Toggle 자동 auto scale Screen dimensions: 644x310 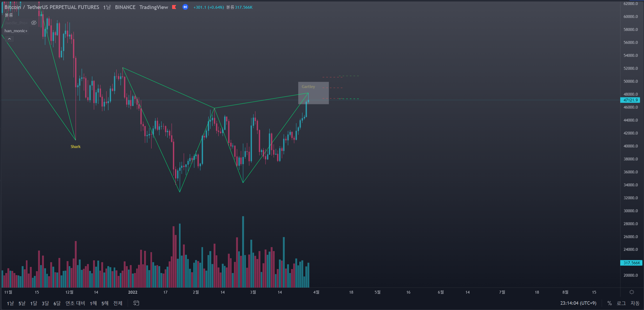(635, 303)
